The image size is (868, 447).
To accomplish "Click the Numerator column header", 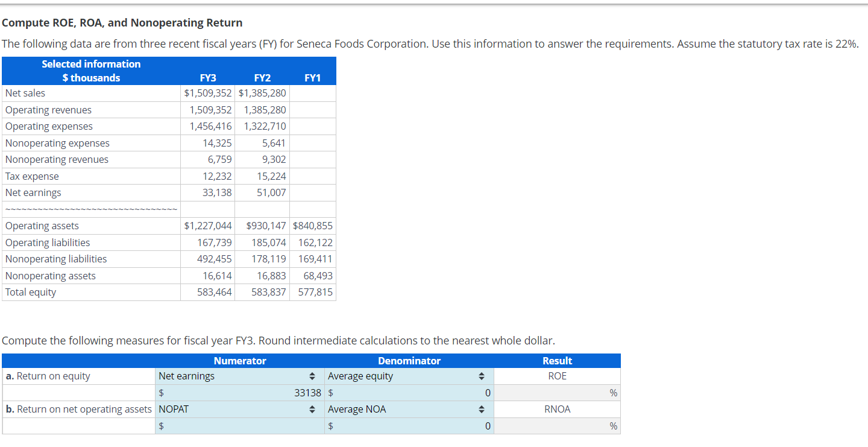I will tap(240, 360).
